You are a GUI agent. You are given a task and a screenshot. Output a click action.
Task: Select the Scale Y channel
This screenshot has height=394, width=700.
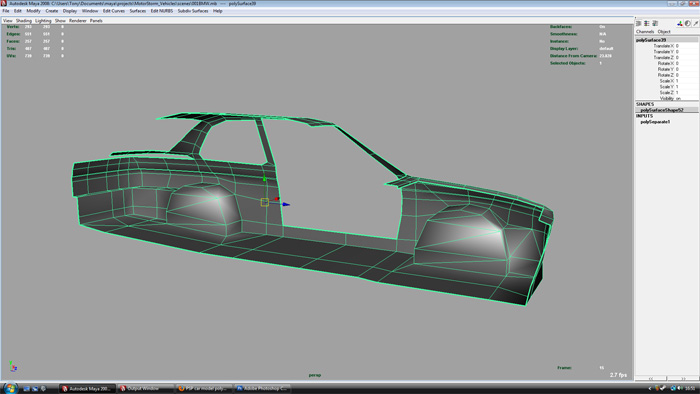[667, 87]
